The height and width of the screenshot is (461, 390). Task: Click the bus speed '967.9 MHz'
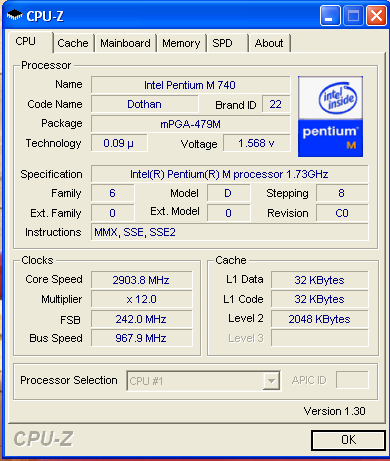click(141, 338)
